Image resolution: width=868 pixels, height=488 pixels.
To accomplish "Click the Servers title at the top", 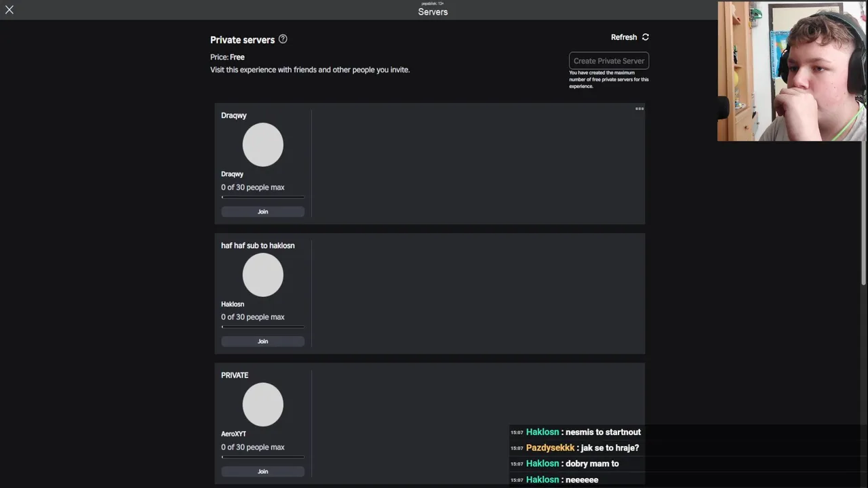I will (x=433, y=12).
